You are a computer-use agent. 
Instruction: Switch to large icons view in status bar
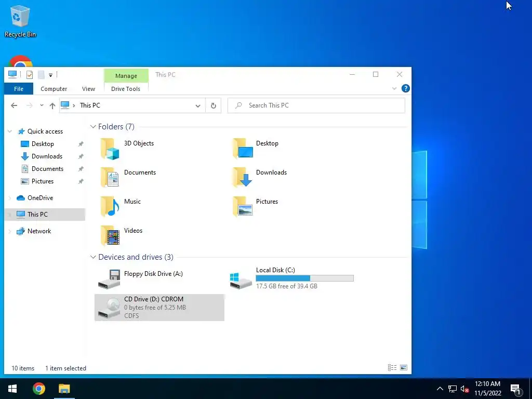click(x=404, y=368)
